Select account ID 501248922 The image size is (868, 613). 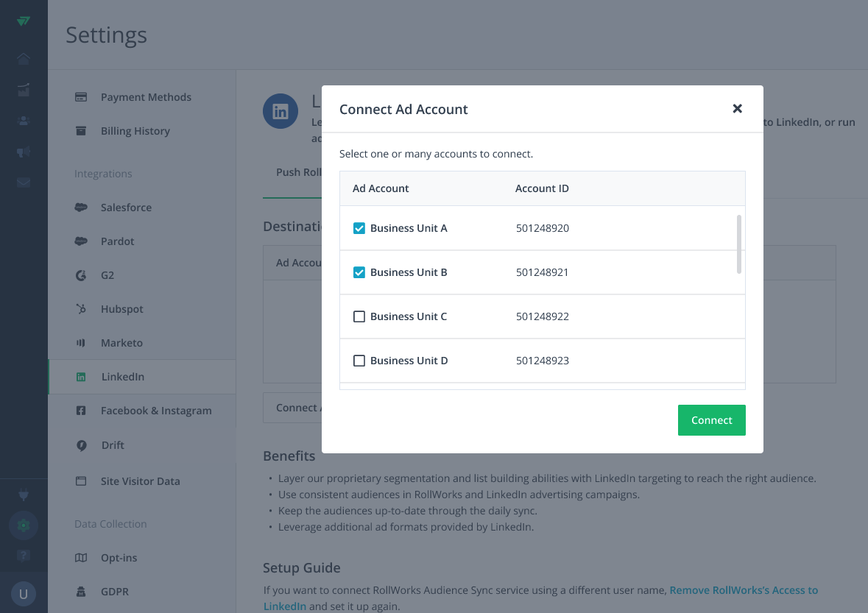point(543,316)
